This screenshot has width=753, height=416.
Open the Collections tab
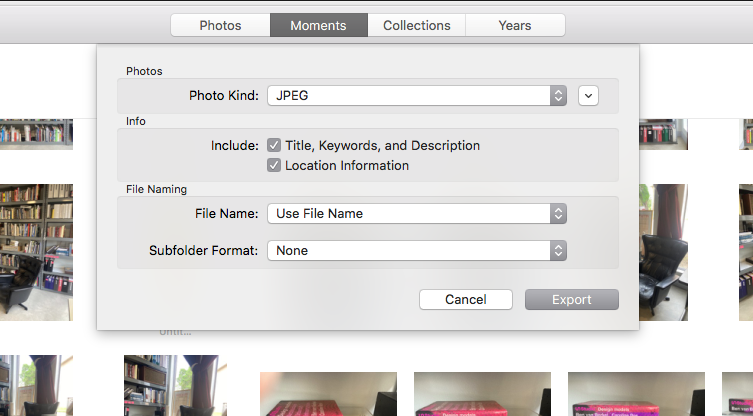[416, 25]
